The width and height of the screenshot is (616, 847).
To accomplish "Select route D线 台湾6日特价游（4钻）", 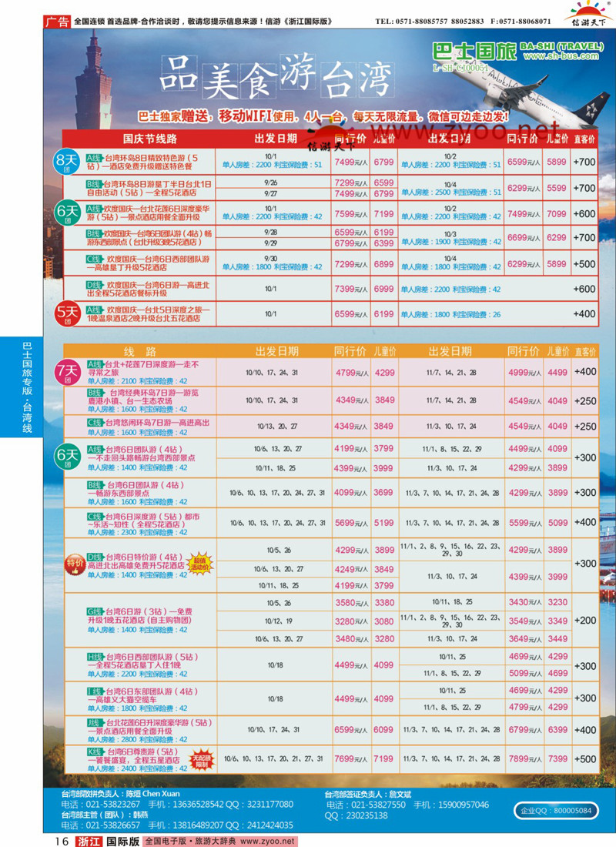I will 135,561.
